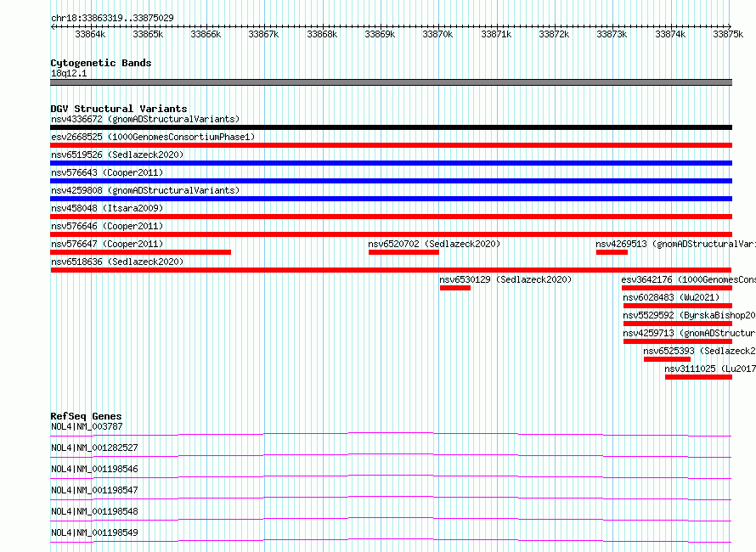Viewport: 756px width, 552px height.
Task: Select the short nsv576647 red bar
Action: [x=140, y=252]
